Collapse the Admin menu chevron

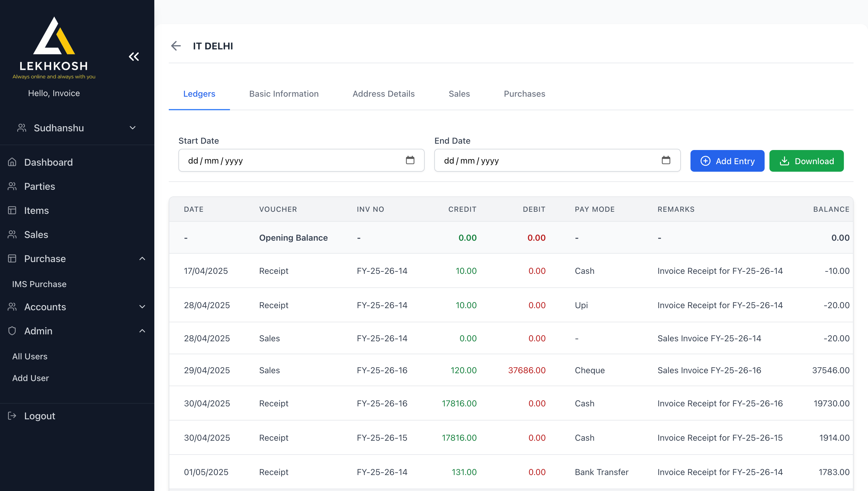click(142, 331)
